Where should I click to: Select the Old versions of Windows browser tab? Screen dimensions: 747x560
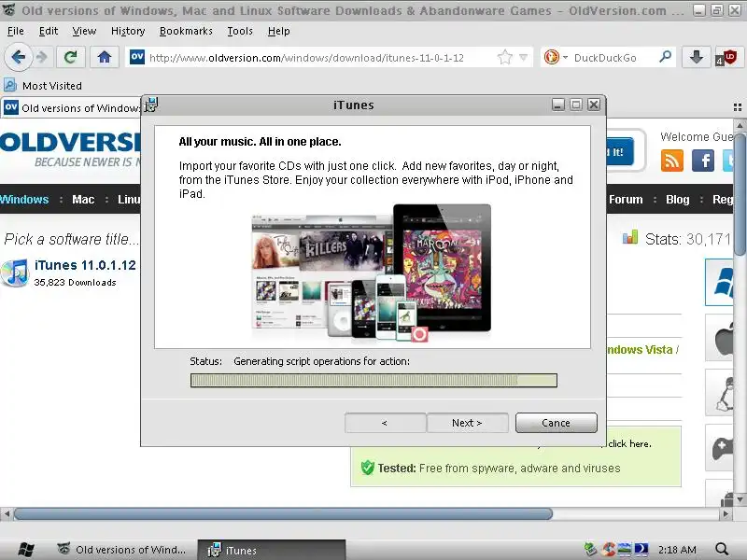72,108
